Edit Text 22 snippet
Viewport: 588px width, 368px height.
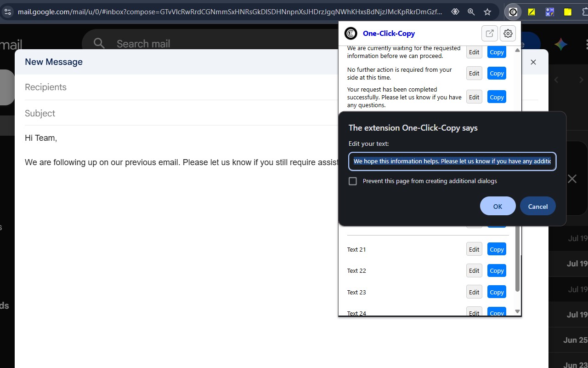coord(474,270)
